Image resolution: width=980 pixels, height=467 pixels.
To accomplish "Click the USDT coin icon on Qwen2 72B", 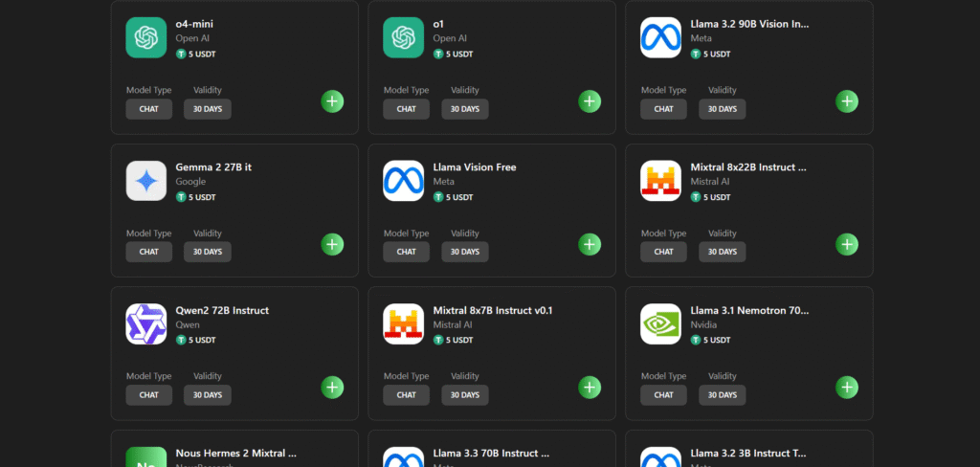I will coord(181,340).
